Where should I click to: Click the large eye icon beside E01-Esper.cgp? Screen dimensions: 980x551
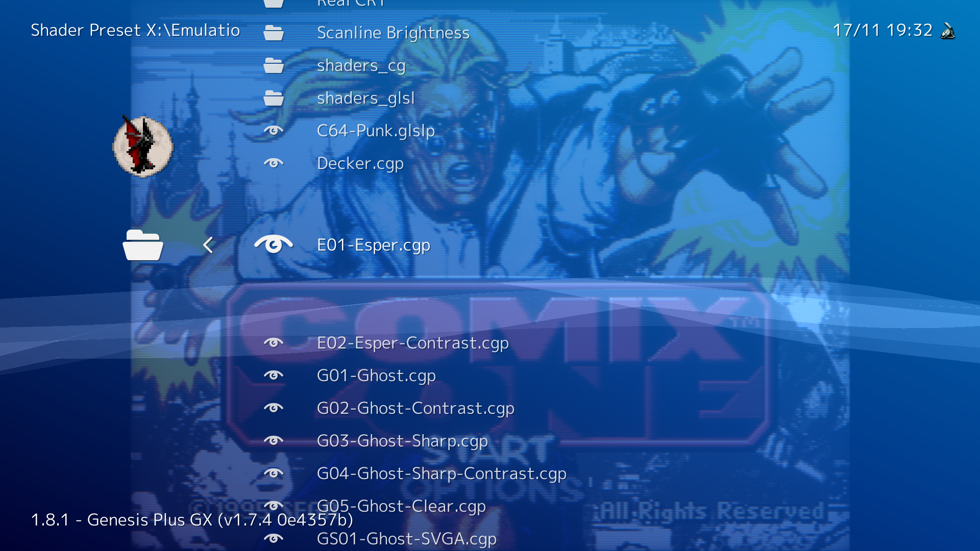pos(274,245)
